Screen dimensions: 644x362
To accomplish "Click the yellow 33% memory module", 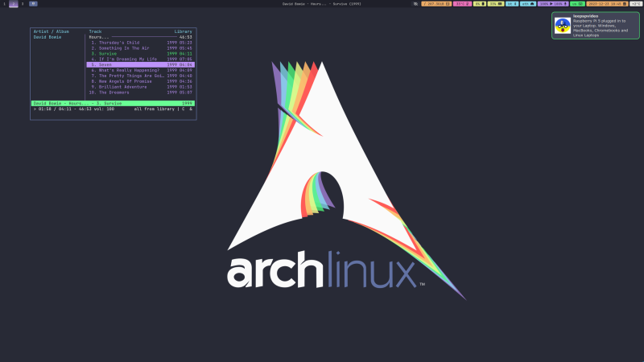I will point(496,4).
